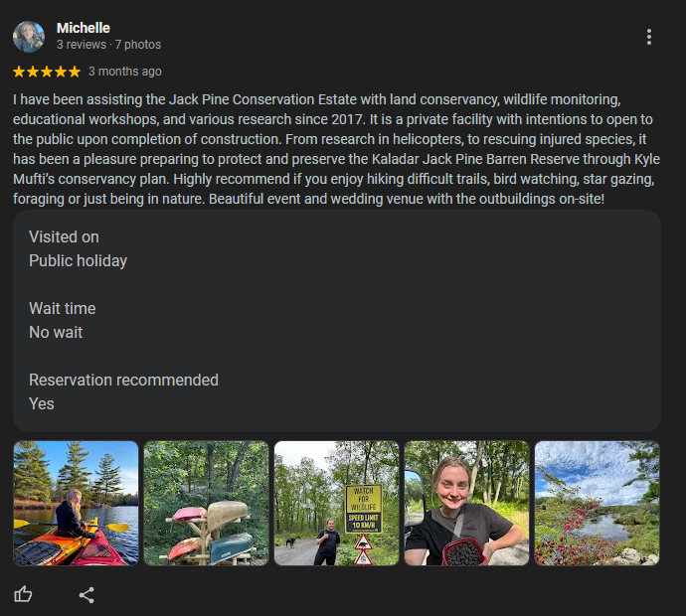This screenshot has width=686, height=616.
Task: View Michelle's 3 reviews and 7 photos
Action: pyautogui.click(x=109, y=45)
